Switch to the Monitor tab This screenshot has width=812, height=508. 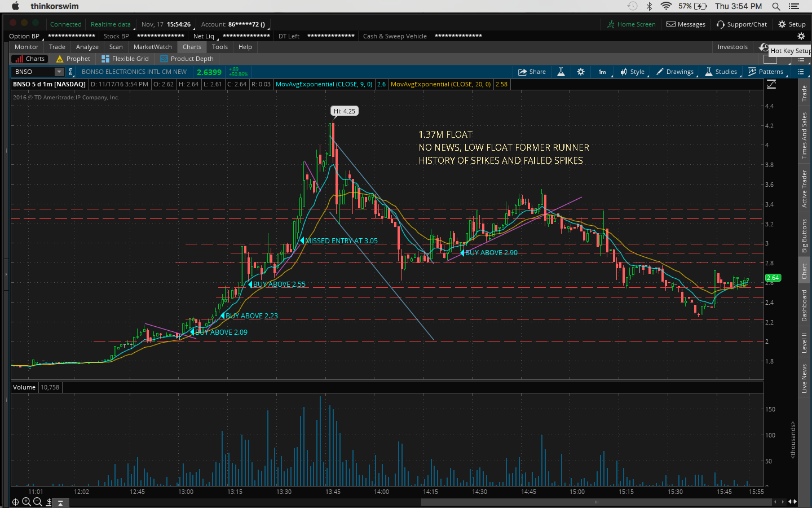27,47
